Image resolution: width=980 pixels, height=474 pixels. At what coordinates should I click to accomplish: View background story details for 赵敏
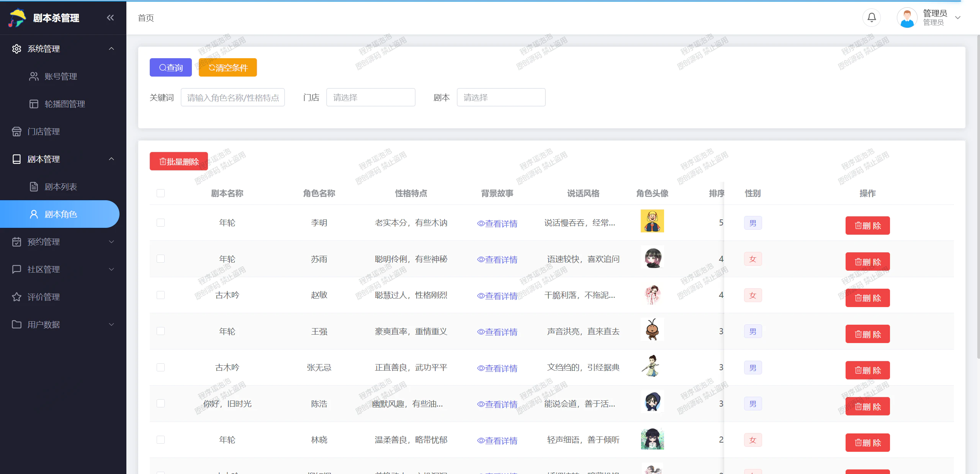click(497, 296)
